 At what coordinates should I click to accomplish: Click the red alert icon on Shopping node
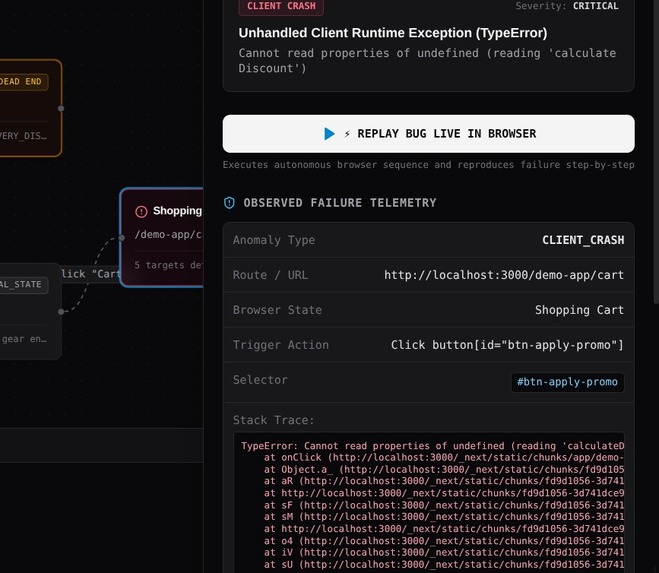coord(141,211)
